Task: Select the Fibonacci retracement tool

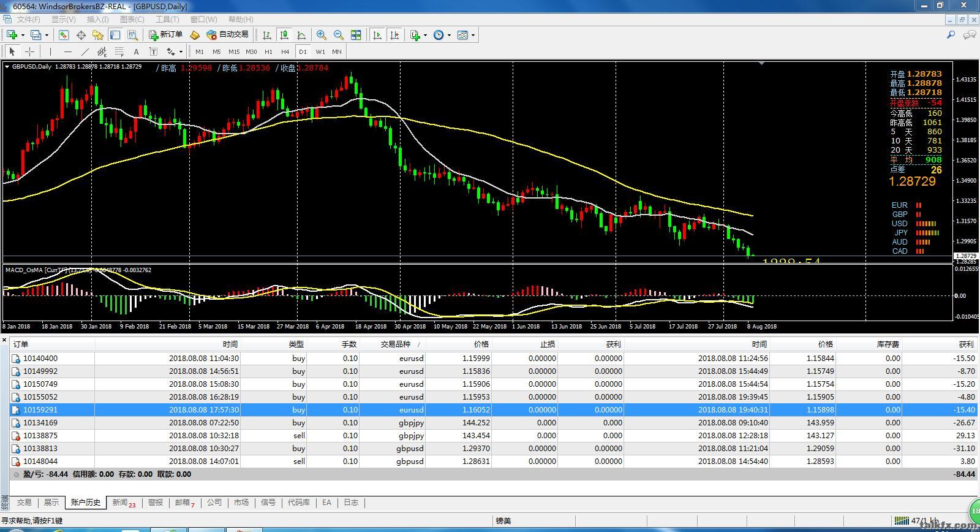Action: coord(119,51)
